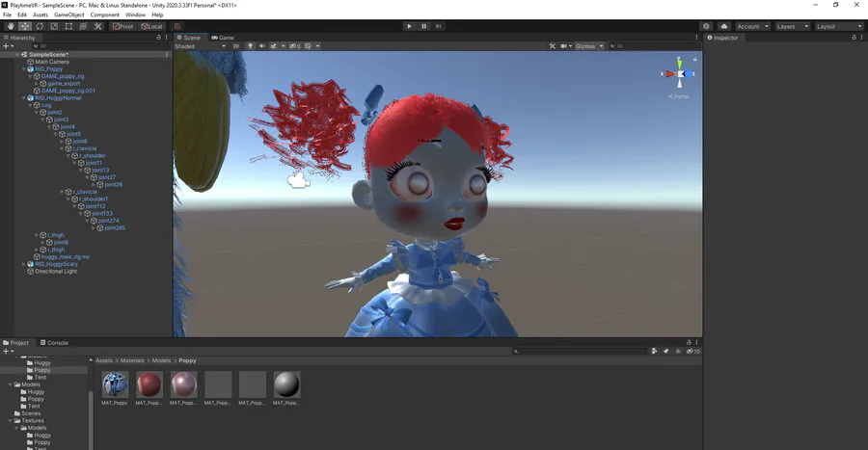
Task: Open the Component menu
Action: [104, 14]
